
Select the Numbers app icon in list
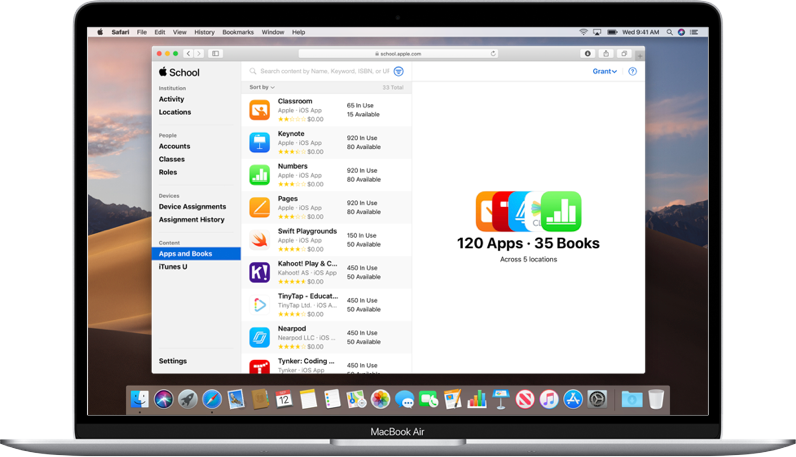point(259,175)
